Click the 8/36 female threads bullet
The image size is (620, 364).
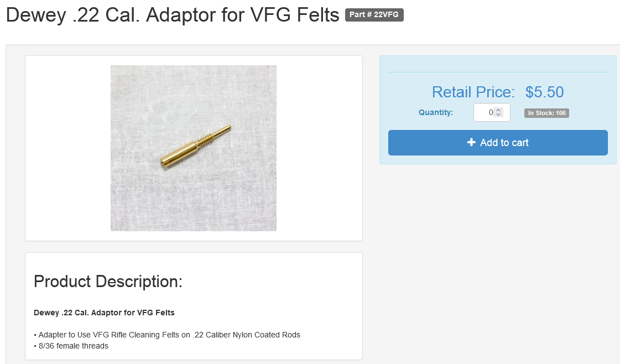[x=71, y=346]
